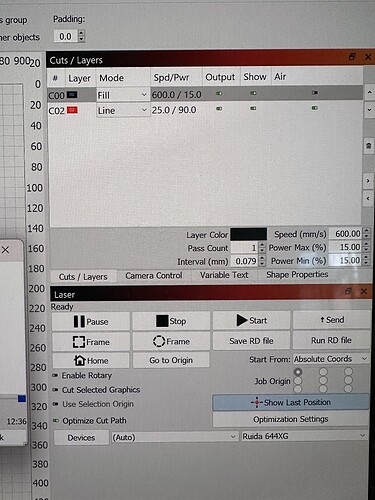This screenshot has height=500, width=375.
Task: Send job to the laser
Action: point(332,320)
